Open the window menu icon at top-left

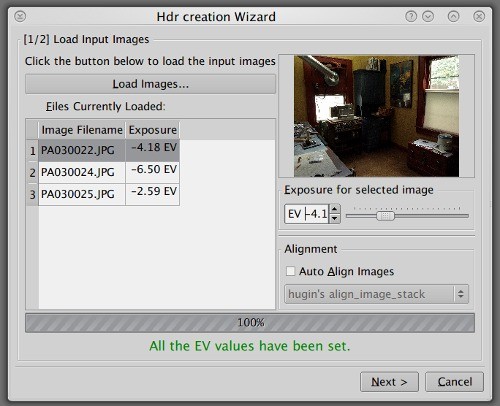coord(20,16)
